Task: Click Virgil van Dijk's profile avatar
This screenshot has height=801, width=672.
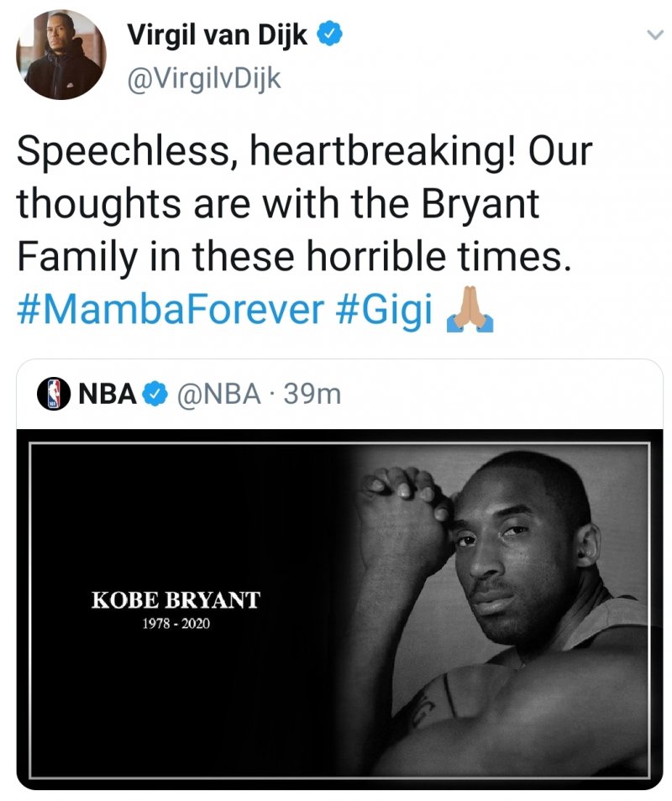Action: pyautogui.click(x=61, y=55)
